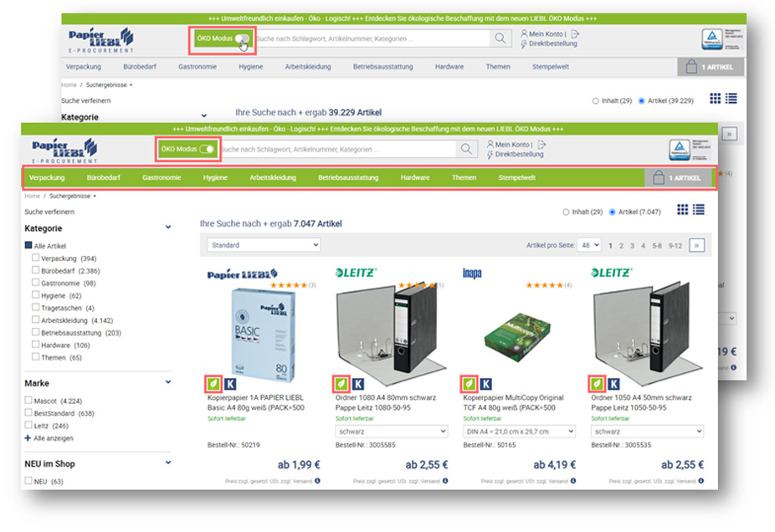The height and width of the screenshot is (532, 775).
Task: Open cart icon showing 1 Artikel, front window
Action: coord(677,177)
